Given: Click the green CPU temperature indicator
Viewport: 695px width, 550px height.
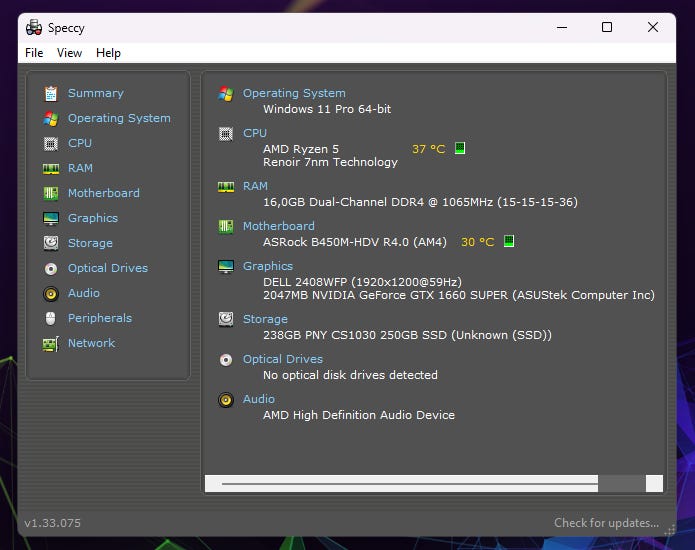Looking at the screenshot, I should [x=460, y=149].
